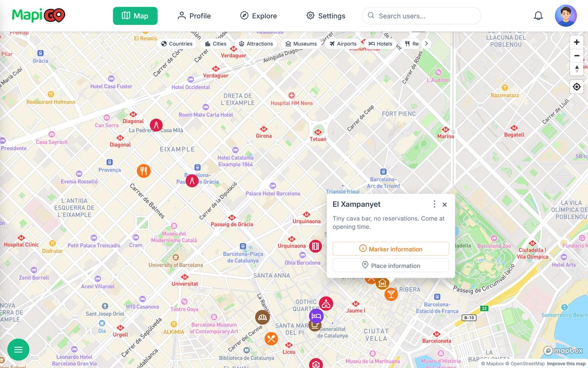
Task: Filter the map by Museums
Action: click(x=301, y=43)
